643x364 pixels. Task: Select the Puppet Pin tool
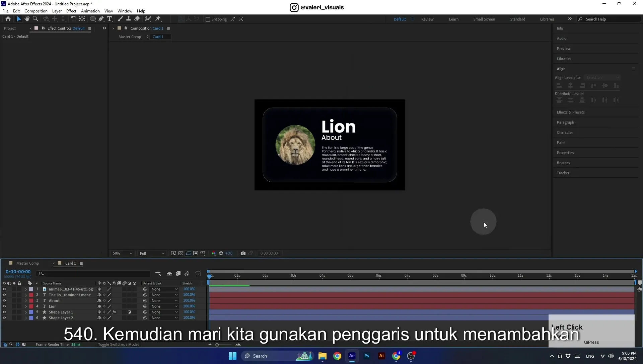pos(158,19)
